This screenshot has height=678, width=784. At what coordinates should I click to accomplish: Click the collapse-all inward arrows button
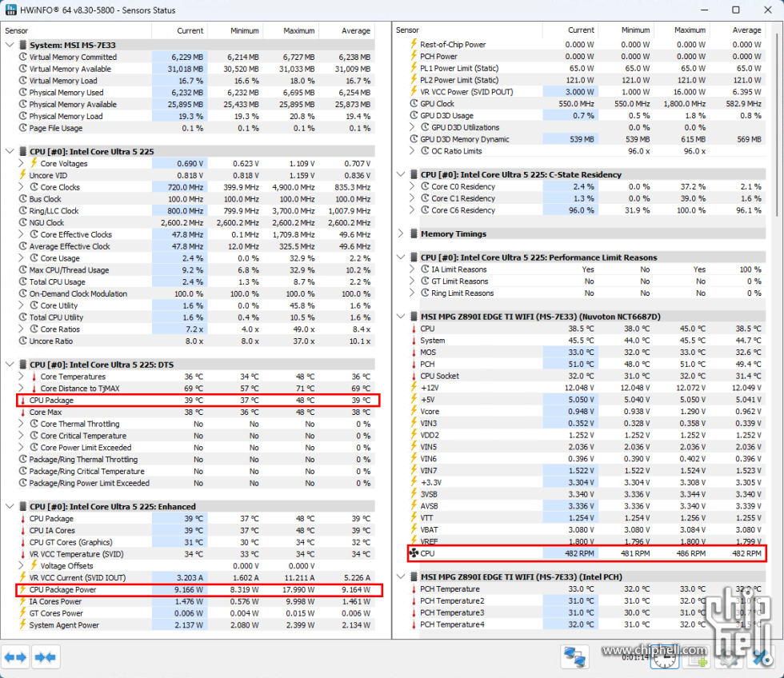[x=46, y=657]
